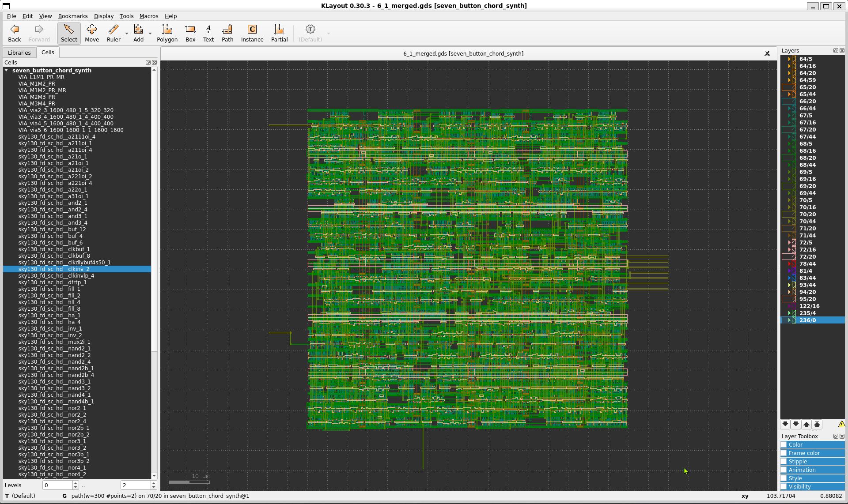Pick the Path tool
Screen dimensions: 848x504
tap(227, 33)
